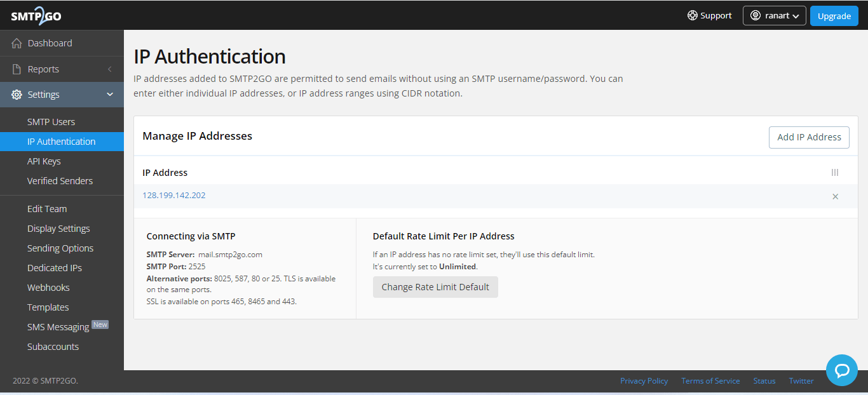Click the 2022 © SMTP2GO footer text
The height and width of the screenshot is (395, 868).
click(x=45, y=381)
